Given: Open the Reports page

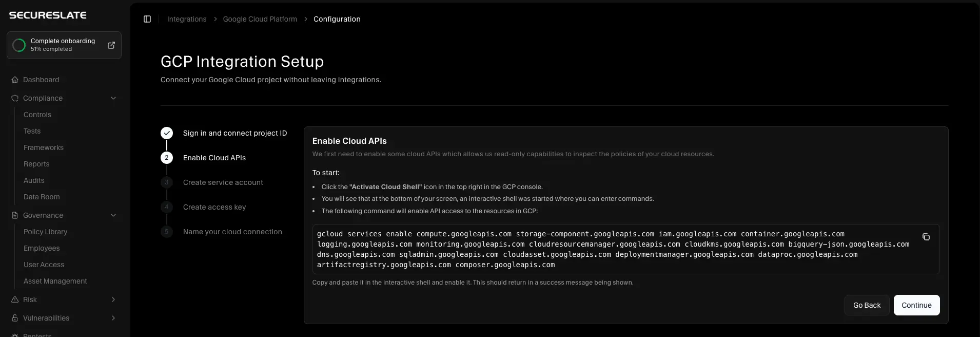Looking at the screenshot, I should (36, 164).
